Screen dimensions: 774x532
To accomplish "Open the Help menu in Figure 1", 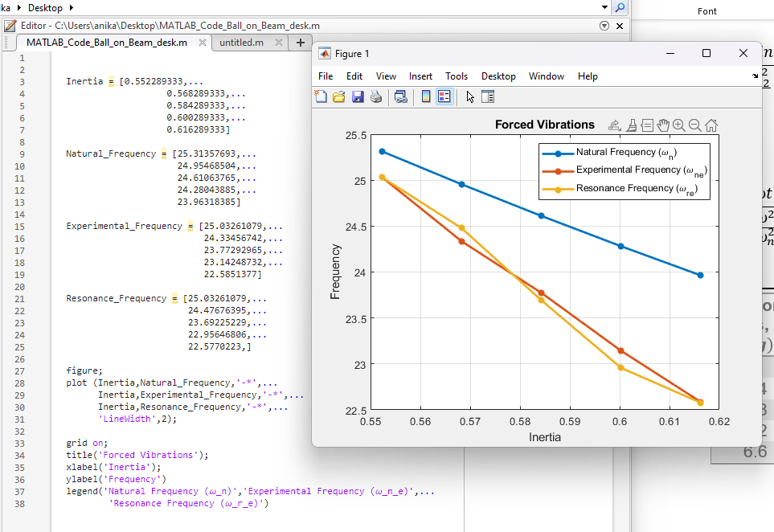I will pos(588,76).
